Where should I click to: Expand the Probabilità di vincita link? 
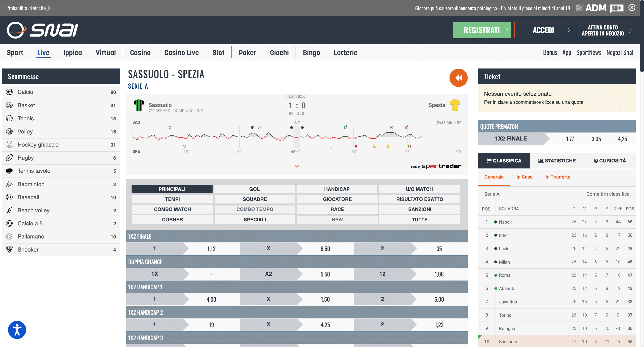pos(28,8)
